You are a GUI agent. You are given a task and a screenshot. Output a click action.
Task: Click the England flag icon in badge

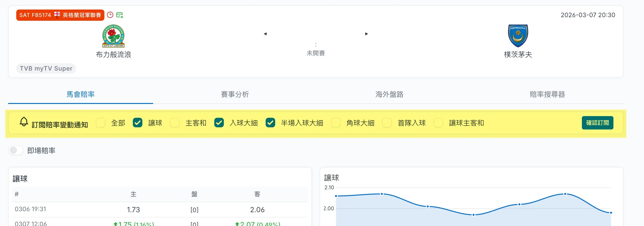coord(57,15)
